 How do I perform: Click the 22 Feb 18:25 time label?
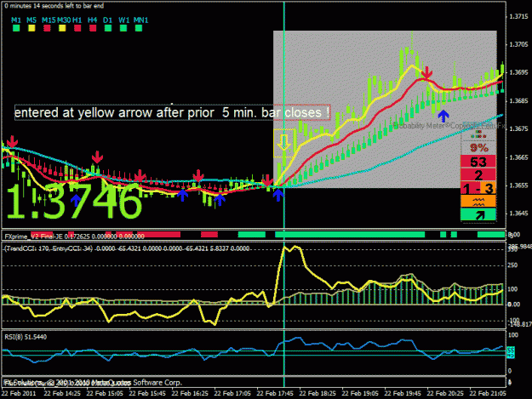[x=317, y=393]
